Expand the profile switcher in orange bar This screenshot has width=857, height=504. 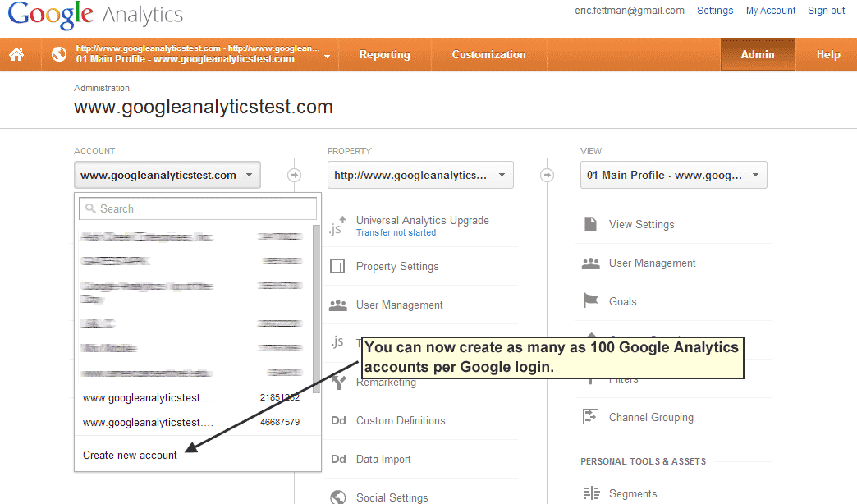pyautogui.click(x=327, y=56)
